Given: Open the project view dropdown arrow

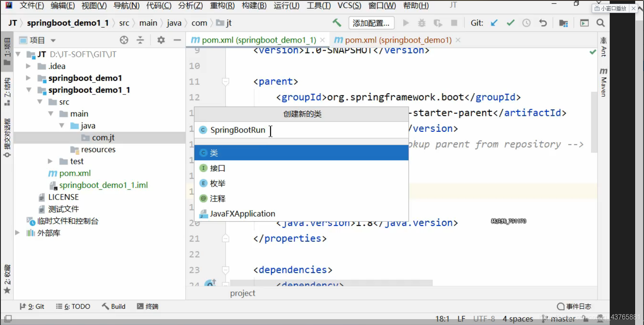Looking at the screenshot, I should click(53, 41).
